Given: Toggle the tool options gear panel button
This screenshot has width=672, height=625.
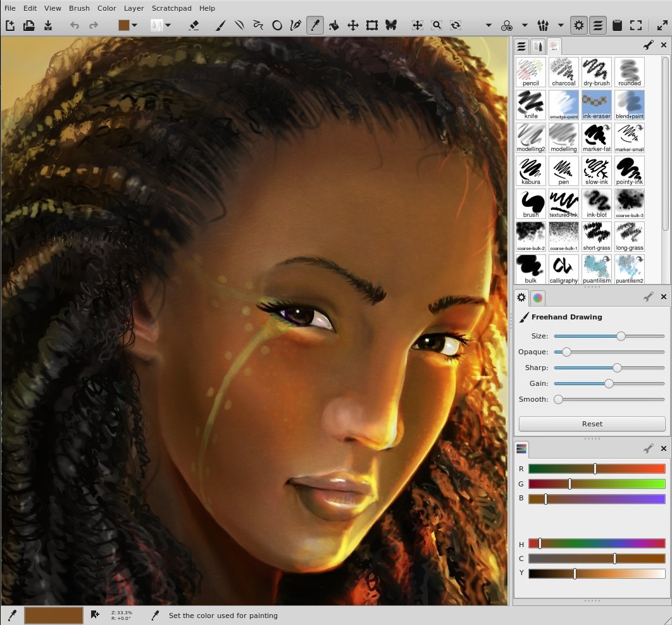Looking at the screenshot, I should (578, 25).
